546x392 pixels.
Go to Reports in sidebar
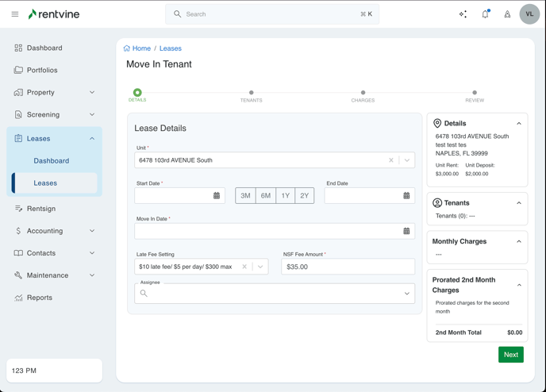click(40, 298)
